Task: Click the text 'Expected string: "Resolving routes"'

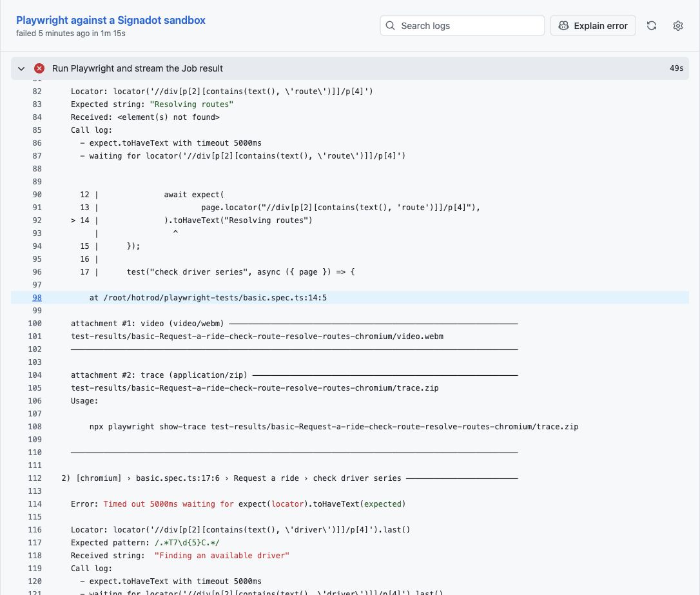Action: 151,104
